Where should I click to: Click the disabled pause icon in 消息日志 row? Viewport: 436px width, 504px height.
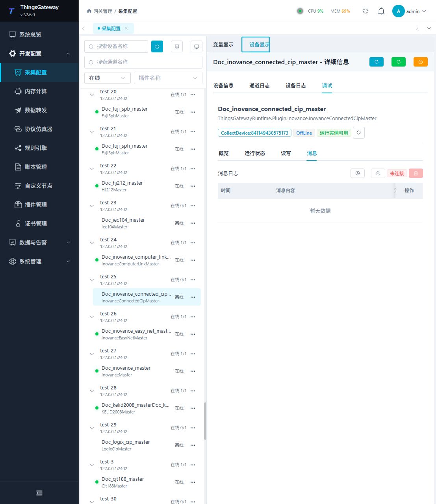(378, 173)
